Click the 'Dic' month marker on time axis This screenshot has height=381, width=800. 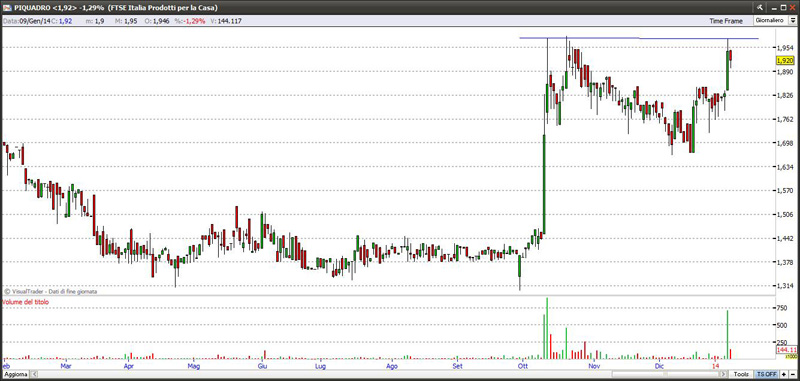659,366
